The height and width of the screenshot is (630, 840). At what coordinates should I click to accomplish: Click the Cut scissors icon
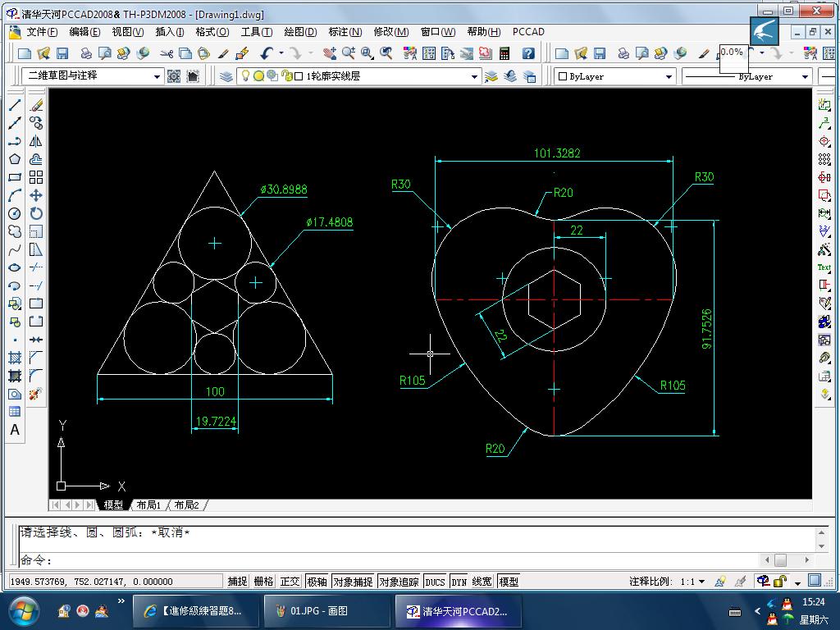pyautogui.click(x=167, y=53)
